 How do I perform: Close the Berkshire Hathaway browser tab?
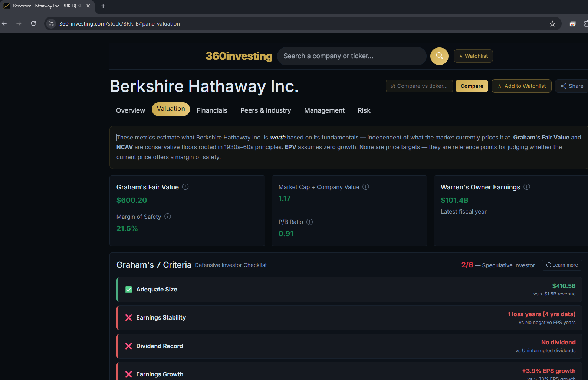[88, 6]
